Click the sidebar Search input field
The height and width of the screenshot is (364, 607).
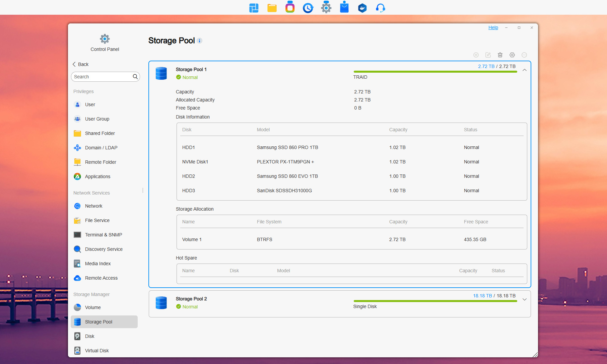(x=102, y=77)
